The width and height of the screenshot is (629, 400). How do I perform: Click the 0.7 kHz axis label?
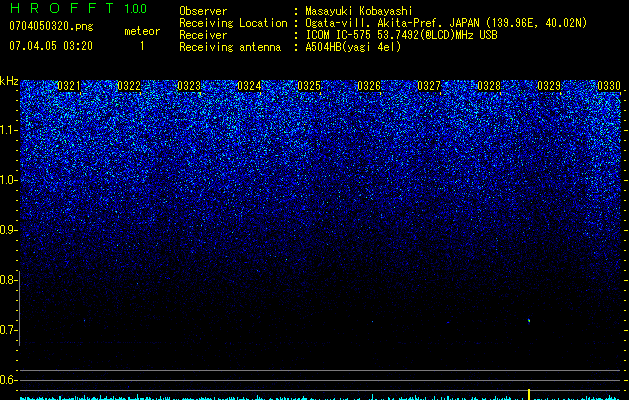(8, 330)
